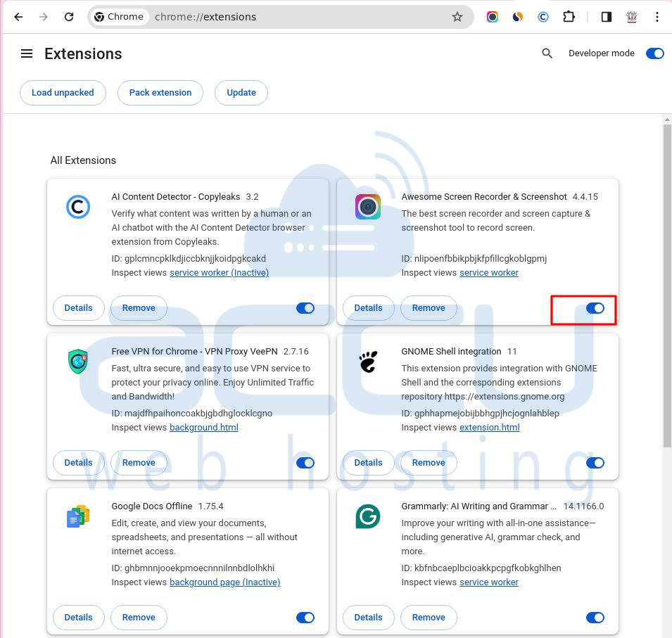672x638 pixels.
Task: Disable the Google Docs Offline extension
Action: [x=305, y=618]
